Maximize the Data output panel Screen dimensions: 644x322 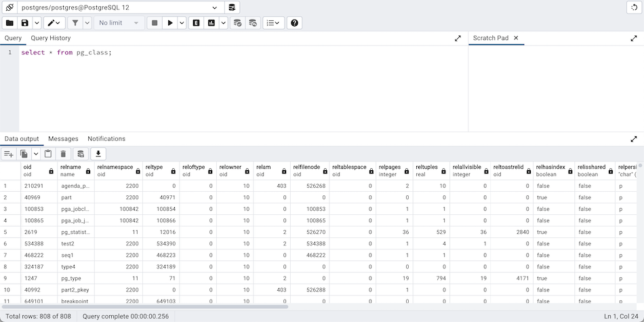point(634,139)
